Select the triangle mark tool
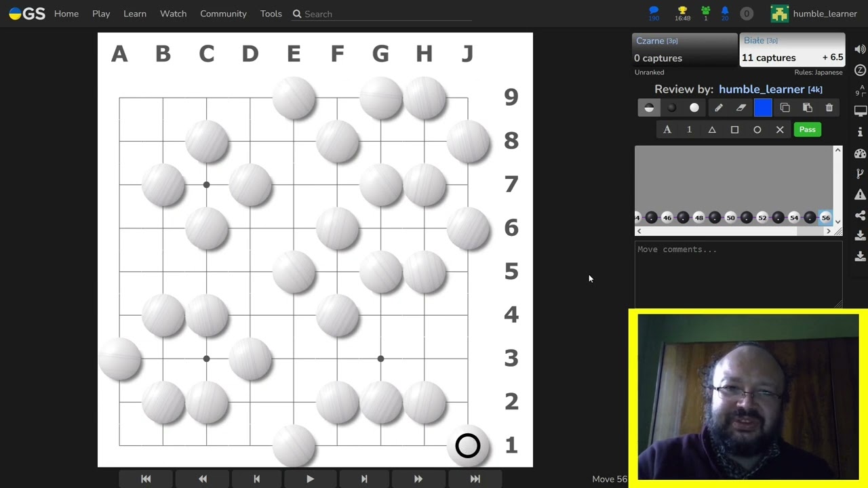The height and width of the screenshot is (488, 868). pyautogui.click(x=712, y=129)
